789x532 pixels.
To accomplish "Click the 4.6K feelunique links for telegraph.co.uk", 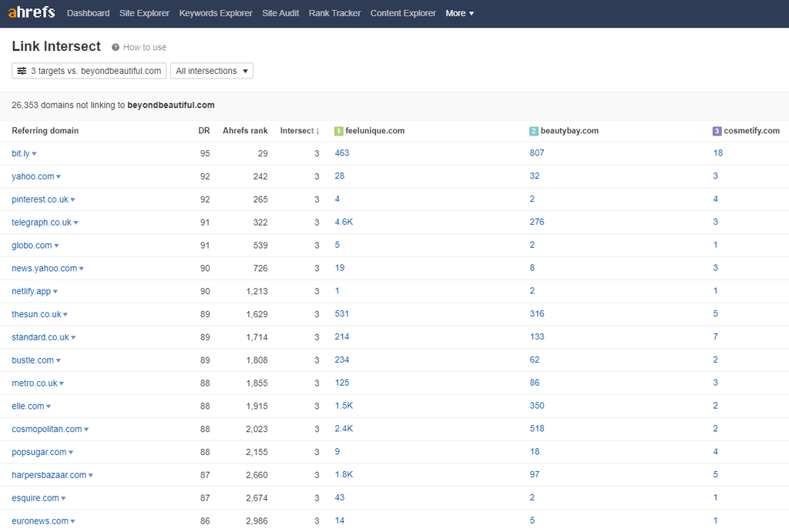I will (x=344, y=222).
